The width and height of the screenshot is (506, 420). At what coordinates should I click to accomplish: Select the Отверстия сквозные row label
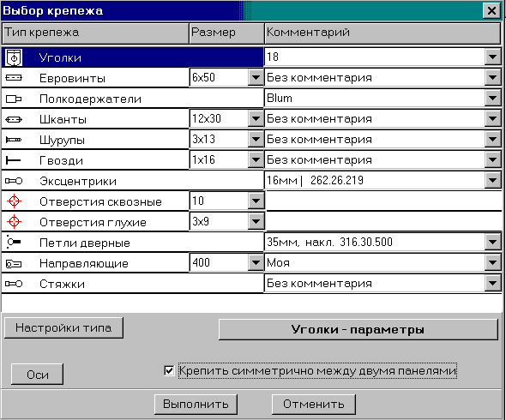coord(100,202)
